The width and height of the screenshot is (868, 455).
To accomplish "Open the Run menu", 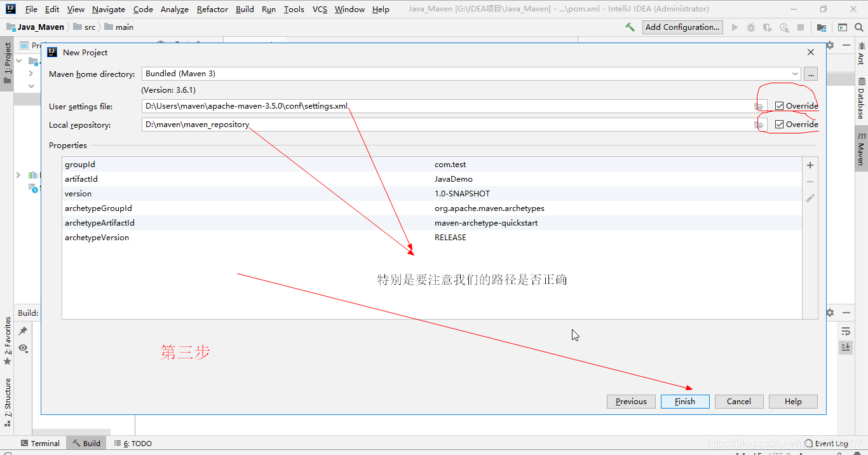I will [x=269, y=9].
